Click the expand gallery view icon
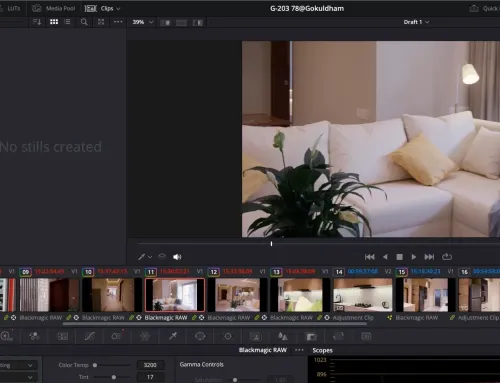This screenshot has height=383, width=500. click(x=101, y=22)
